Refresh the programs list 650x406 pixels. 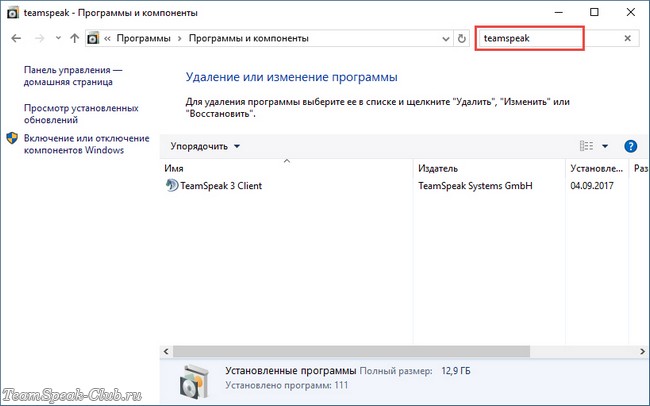(x=461, y=39)
